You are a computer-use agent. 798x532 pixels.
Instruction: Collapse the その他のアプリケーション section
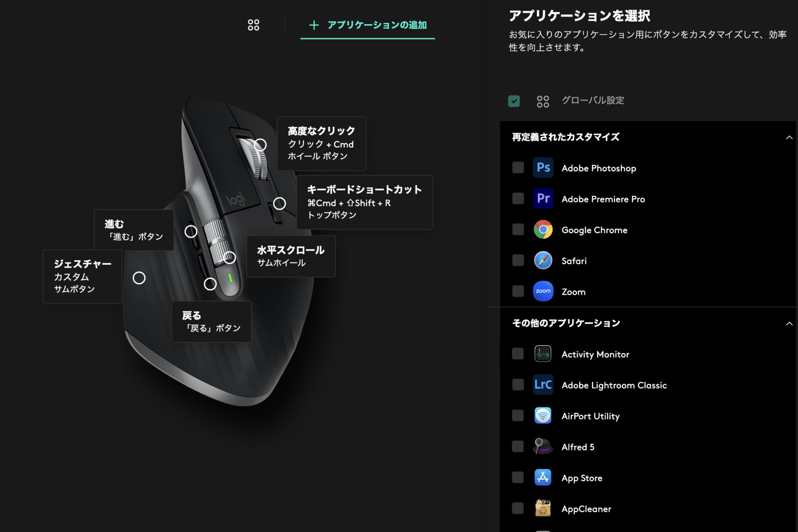[789, 324]
